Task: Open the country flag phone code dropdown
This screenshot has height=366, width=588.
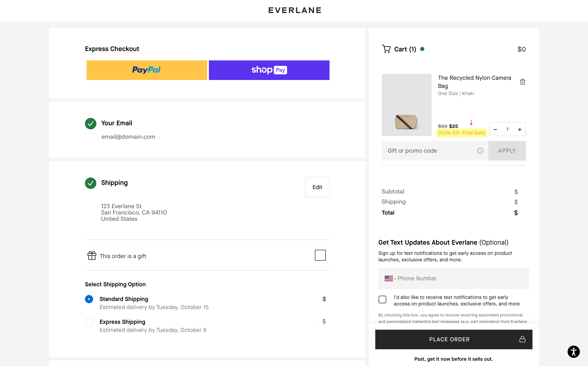Action: tap(390, 279)
